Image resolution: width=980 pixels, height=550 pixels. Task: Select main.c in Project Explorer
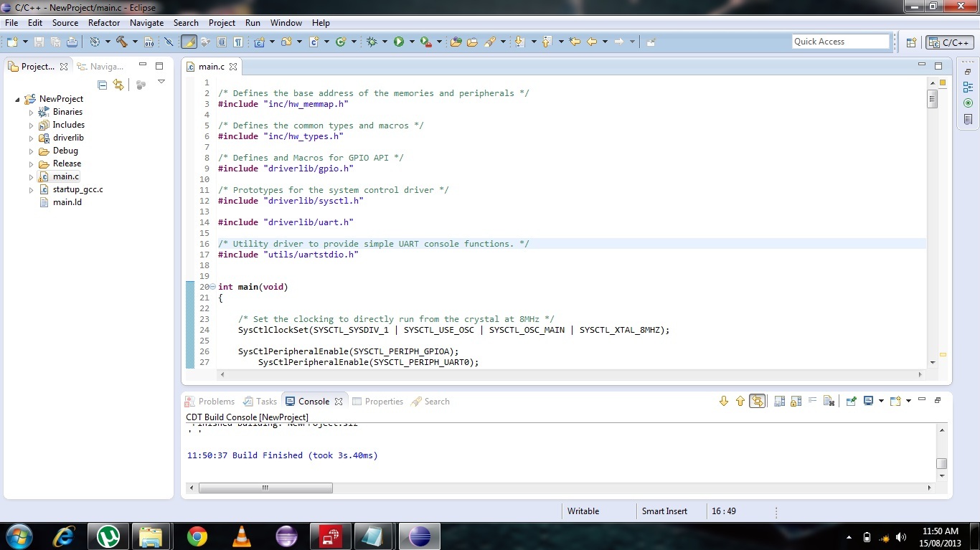66,176
